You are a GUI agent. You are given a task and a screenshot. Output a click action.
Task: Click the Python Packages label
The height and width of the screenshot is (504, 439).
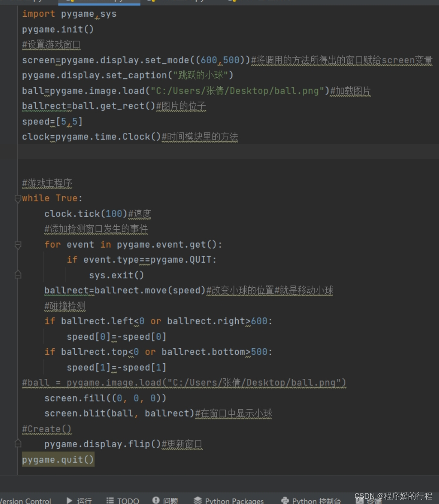point(235,500)
